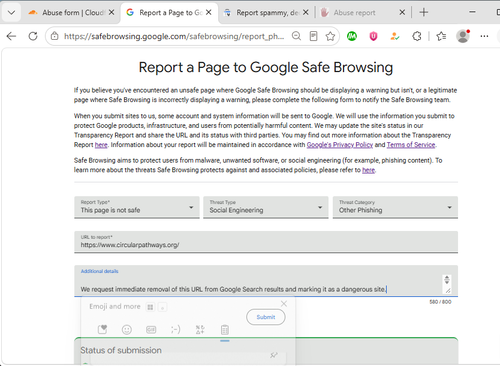500x366 pixels.
Task: Add this page to favorites star
Action: (x=330, y=36)
